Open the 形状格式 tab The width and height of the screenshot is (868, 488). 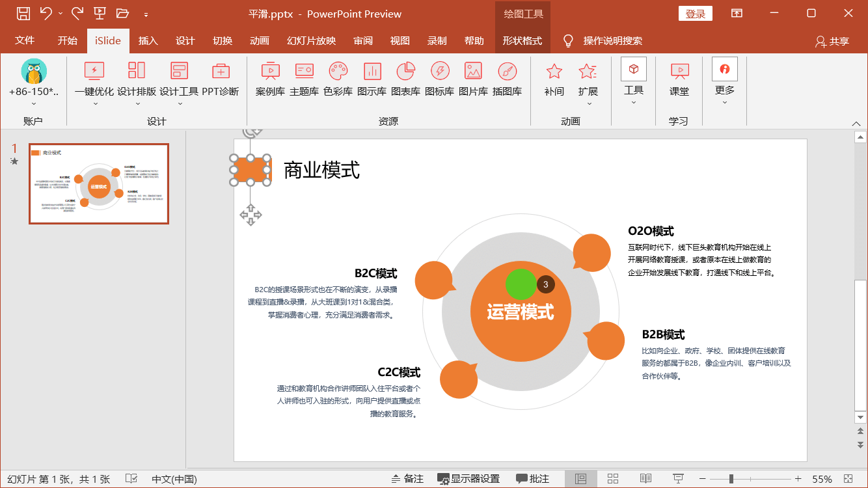pos(522,40)
